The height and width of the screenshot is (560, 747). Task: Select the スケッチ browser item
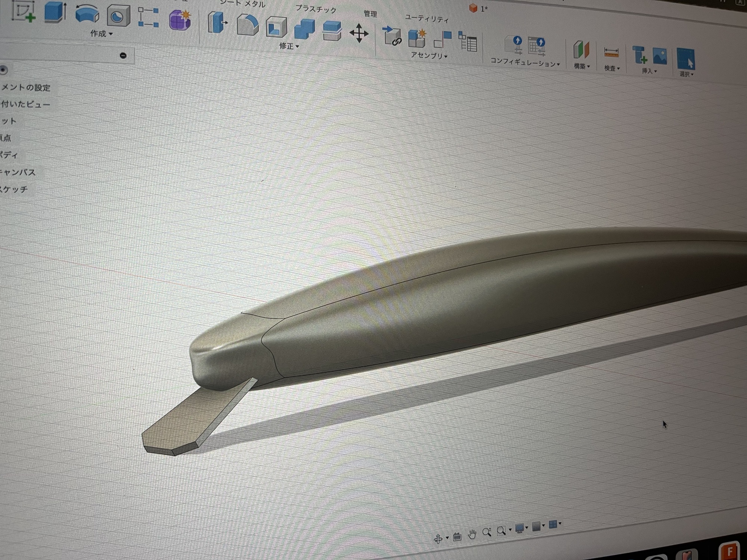[x=14, y=189]
